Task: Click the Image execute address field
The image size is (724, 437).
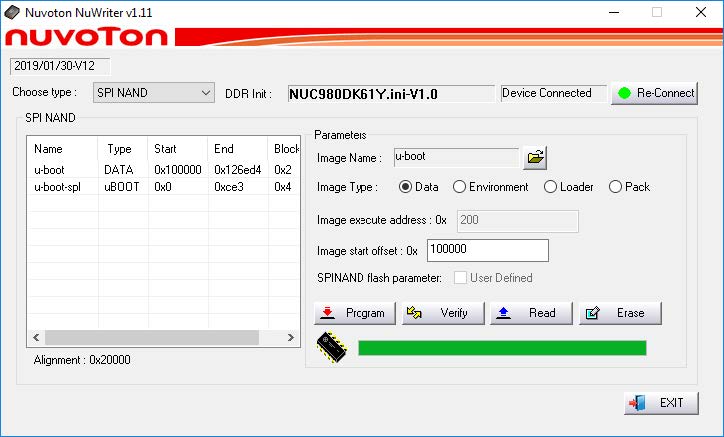Action: (518, 221)
